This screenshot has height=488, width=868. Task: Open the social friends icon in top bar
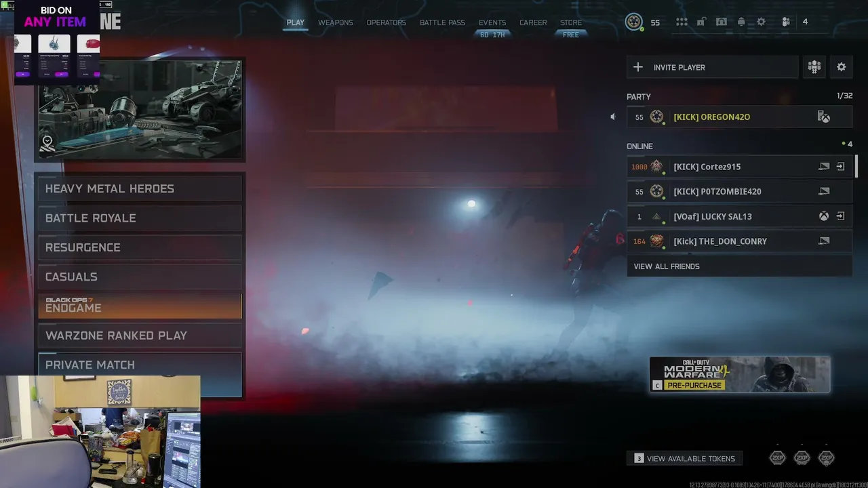786,22
